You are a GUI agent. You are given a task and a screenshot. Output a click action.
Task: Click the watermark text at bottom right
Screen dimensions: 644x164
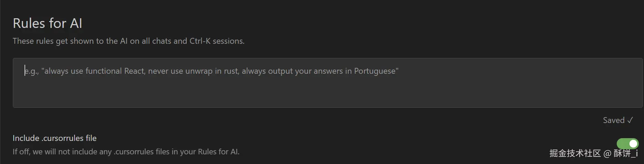coord(593,153)
